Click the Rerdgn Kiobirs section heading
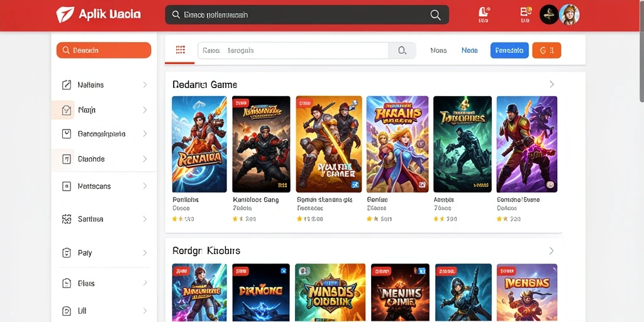This screenshot has width=644, height=322. [x=206, y=250]
